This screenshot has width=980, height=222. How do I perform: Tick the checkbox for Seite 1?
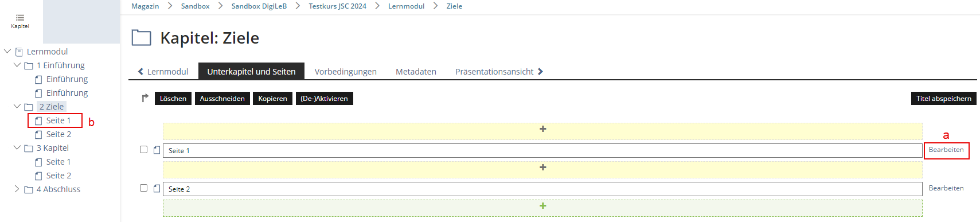click(144, 150)
